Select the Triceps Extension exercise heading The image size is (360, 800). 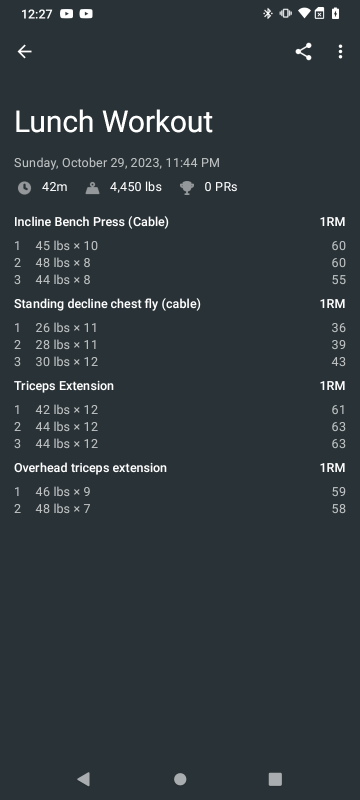tap(64, 386)
